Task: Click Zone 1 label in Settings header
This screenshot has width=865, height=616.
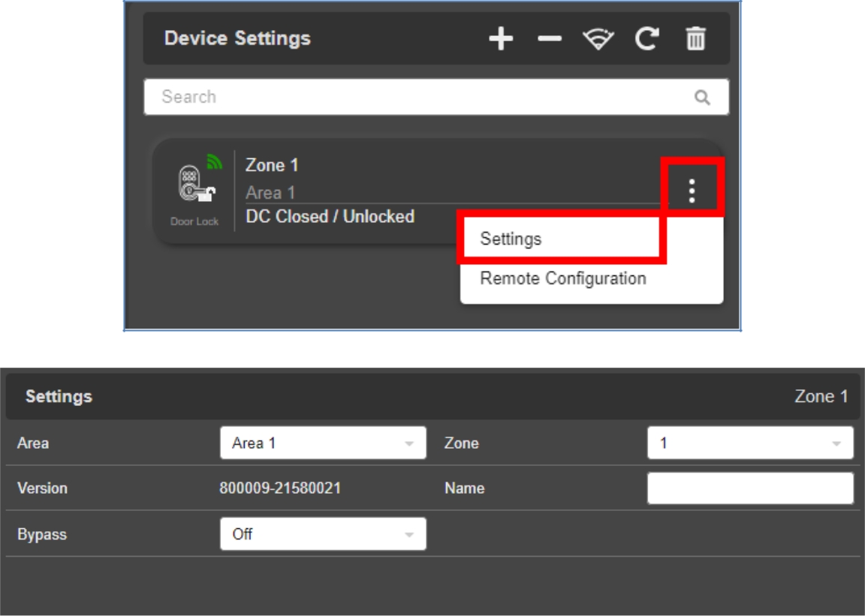Action: tap(821, 396)
